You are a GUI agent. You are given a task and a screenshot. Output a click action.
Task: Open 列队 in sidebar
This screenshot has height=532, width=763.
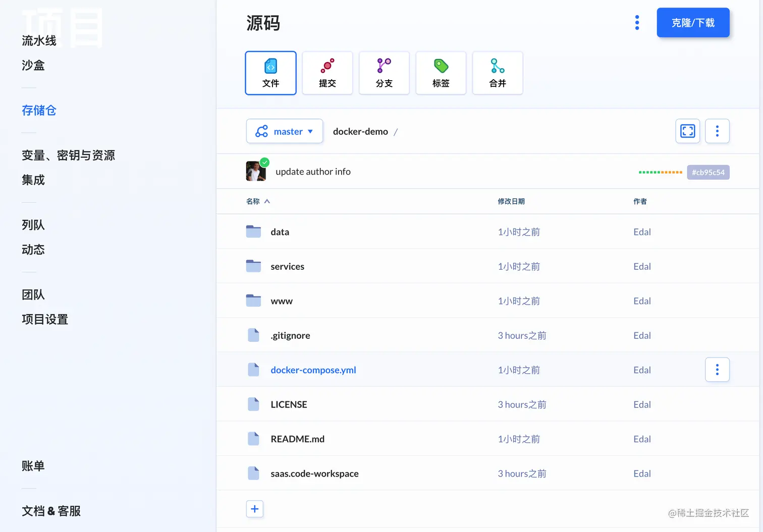pos(33,225)
